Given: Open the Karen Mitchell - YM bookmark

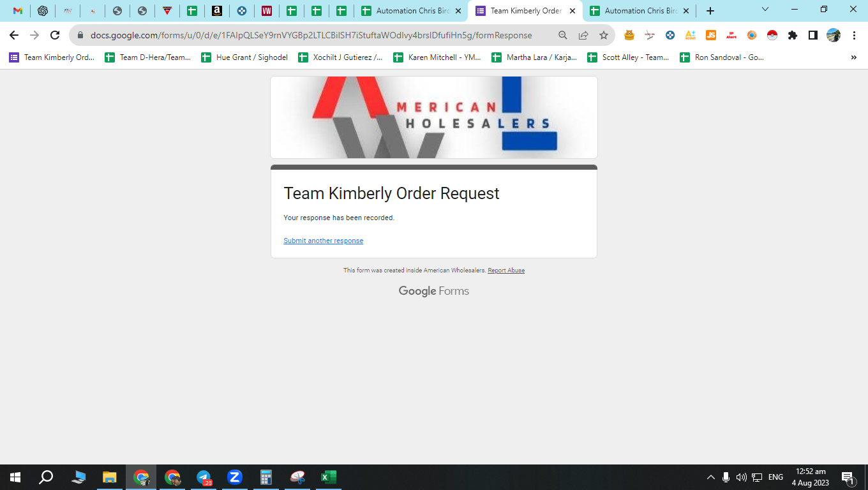Looking at the screenshot, I should tap(437, 57).
